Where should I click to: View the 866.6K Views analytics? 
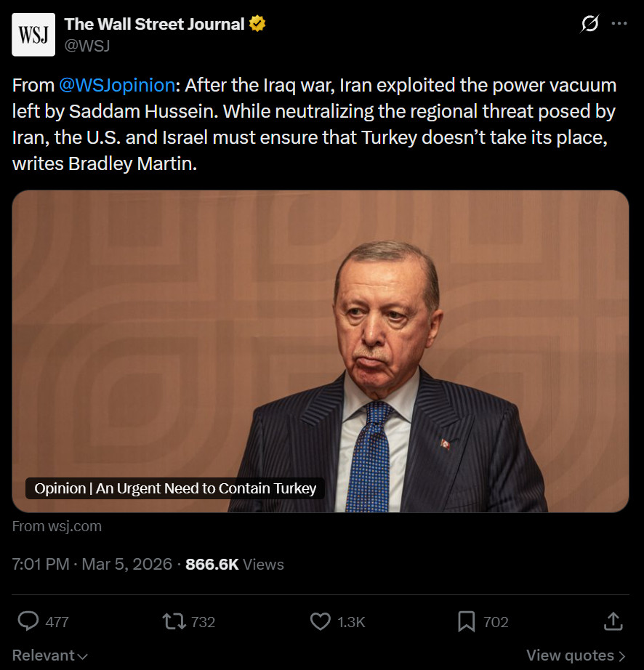coord(235,564)
